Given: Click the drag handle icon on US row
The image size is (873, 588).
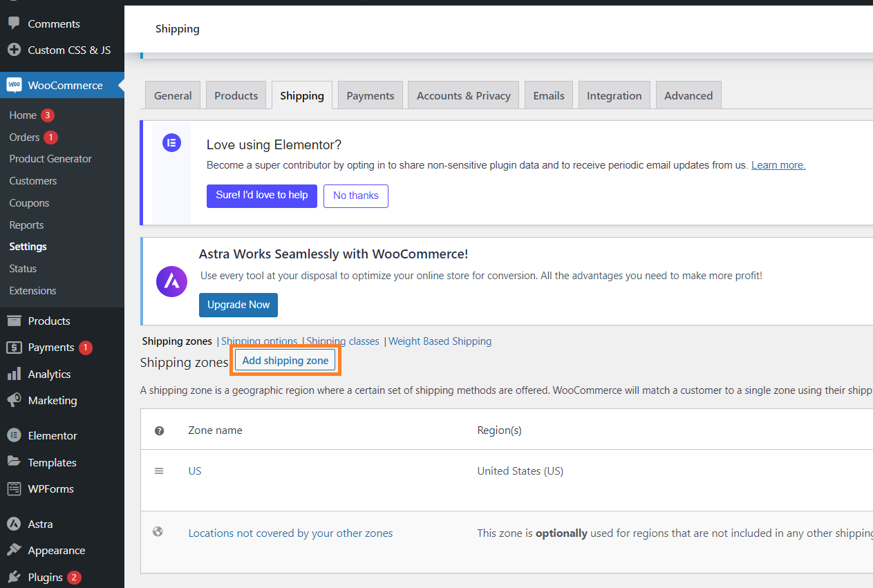Looking at the screenshot, I should (159, 471).
